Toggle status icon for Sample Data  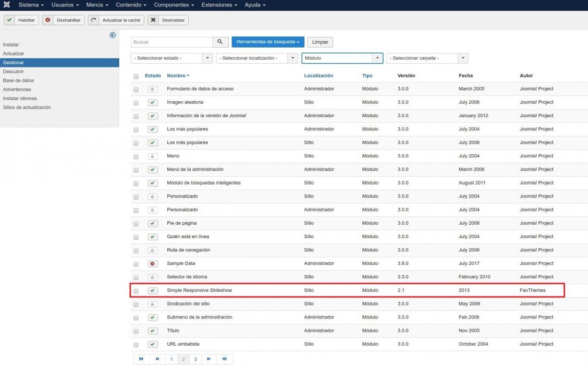(153, 264)
